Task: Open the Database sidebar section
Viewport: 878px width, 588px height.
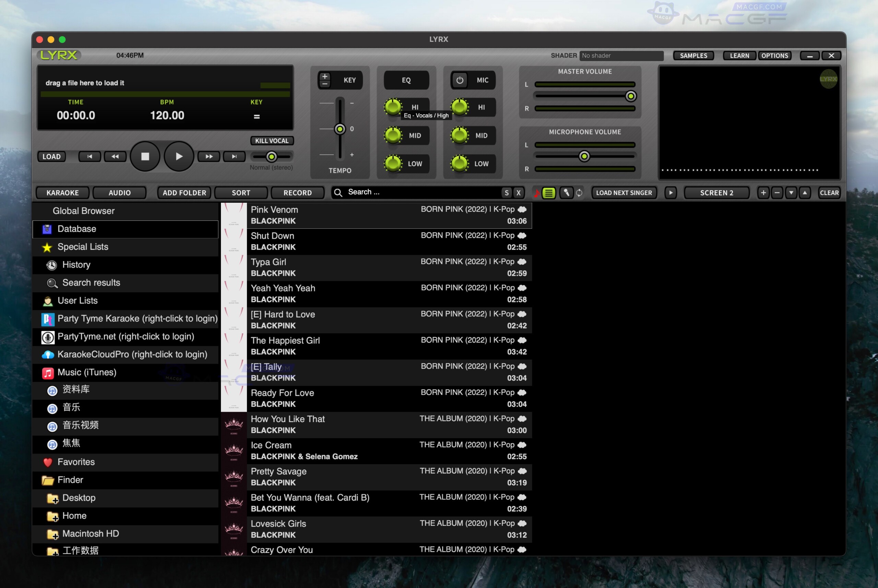Action: point(78,229)
